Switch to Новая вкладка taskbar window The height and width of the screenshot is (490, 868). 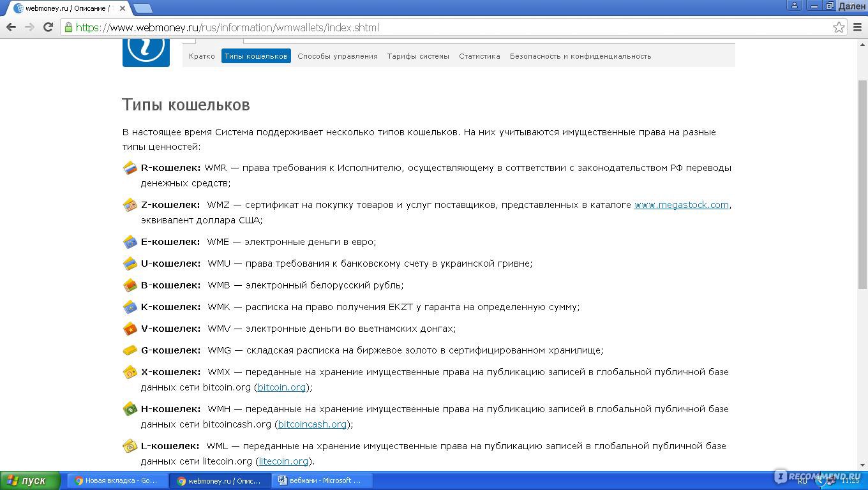point(118,480)
